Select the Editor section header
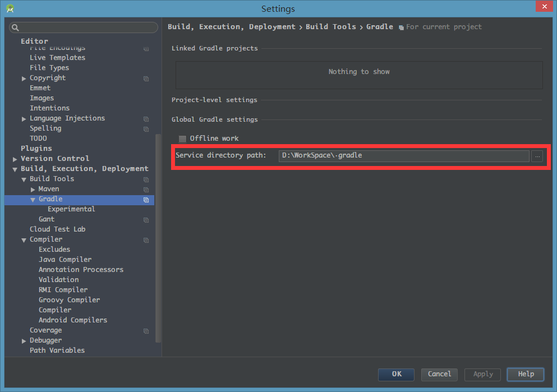The image size is (557, 392). pyautogui.click(x=34, y=41)
